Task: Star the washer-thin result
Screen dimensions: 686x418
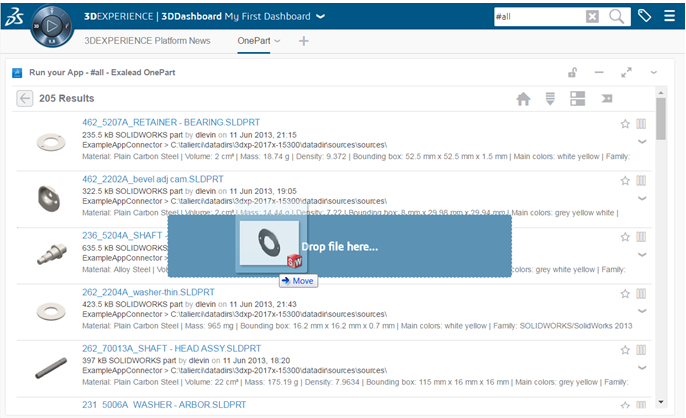Action: click(625, 293)
